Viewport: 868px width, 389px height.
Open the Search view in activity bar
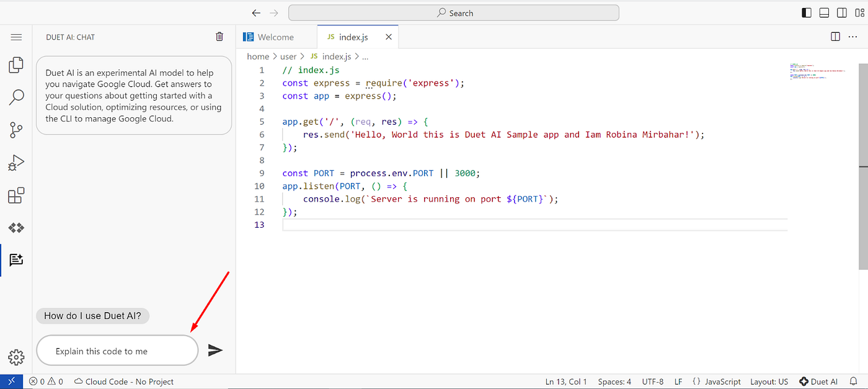[x=16, y=97]
